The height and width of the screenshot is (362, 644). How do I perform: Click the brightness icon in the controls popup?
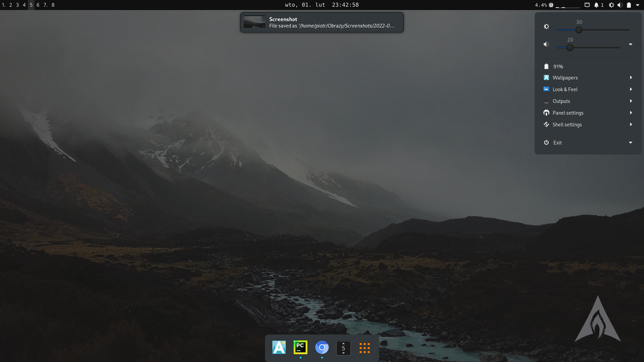(546, 26)
